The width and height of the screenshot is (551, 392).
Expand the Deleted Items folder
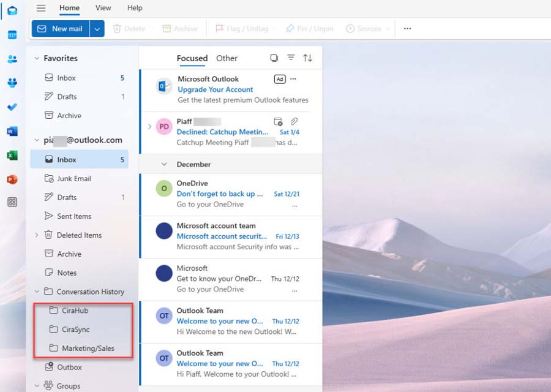pyautogui.click(x=37, y=235)
